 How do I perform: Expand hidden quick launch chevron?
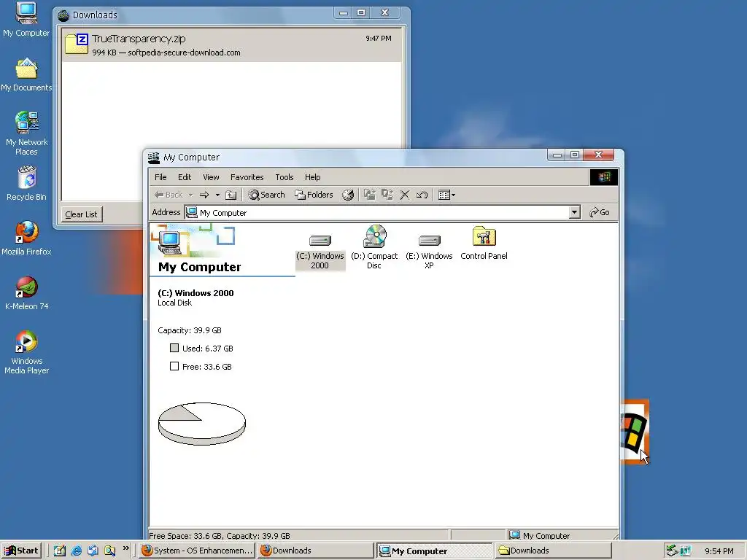pyautogui.click(x=125, y=548)
